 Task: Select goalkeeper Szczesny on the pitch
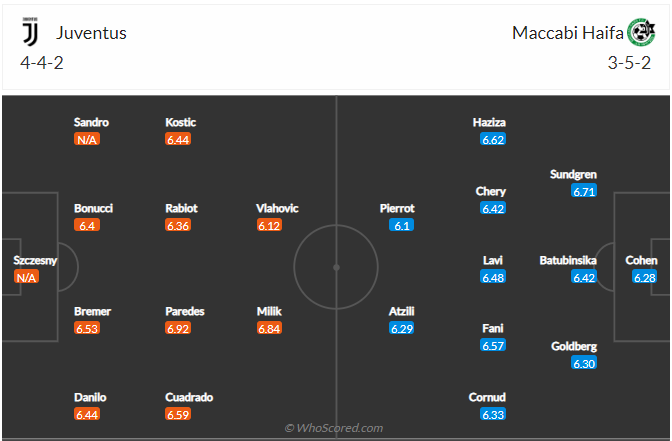click(x=35, y=260)
